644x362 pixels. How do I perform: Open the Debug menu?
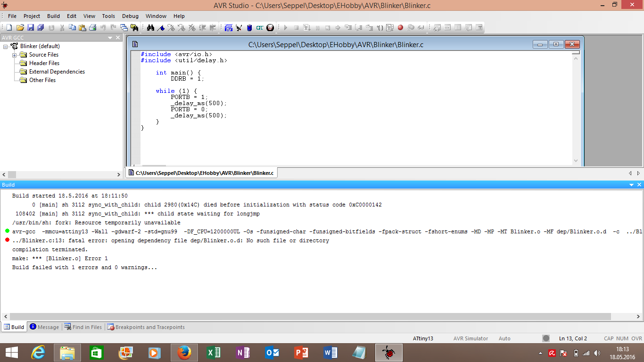pos(130,16)
